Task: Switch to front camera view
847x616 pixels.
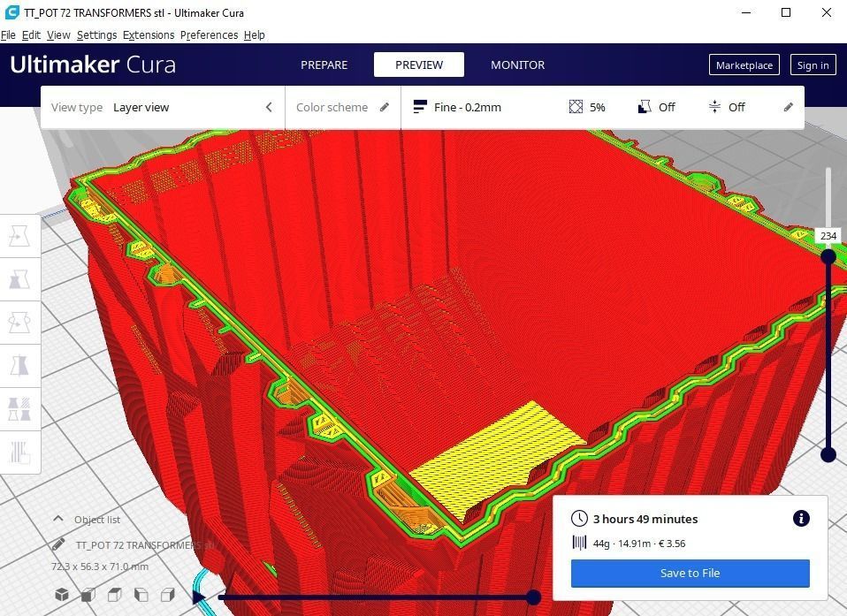Action: (88, 595)
